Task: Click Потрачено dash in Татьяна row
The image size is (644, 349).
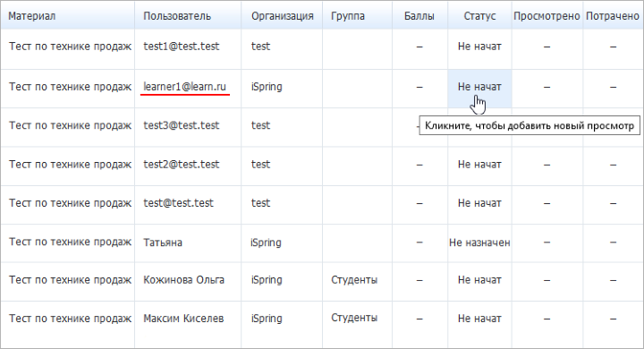Action: coord(613,243)
